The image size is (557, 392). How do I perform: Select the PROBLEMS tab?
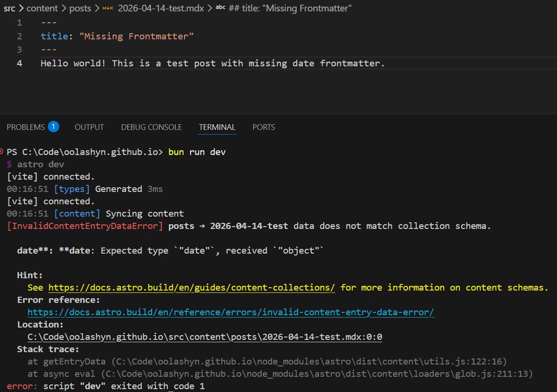coord(26,127)
